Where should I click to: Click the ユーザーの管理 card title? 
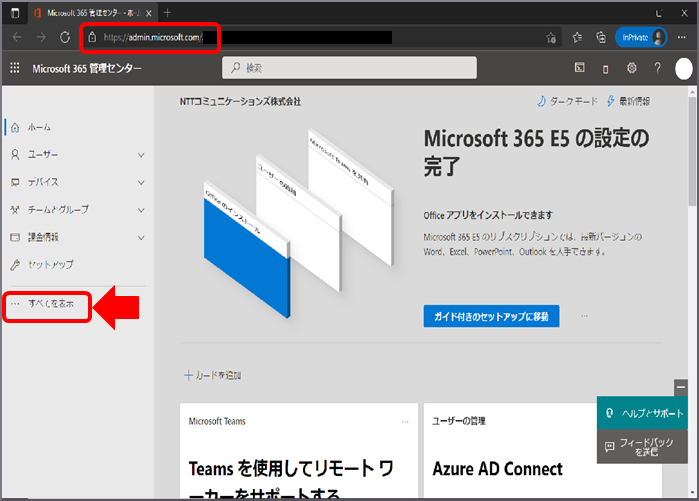tap(459, 421)
